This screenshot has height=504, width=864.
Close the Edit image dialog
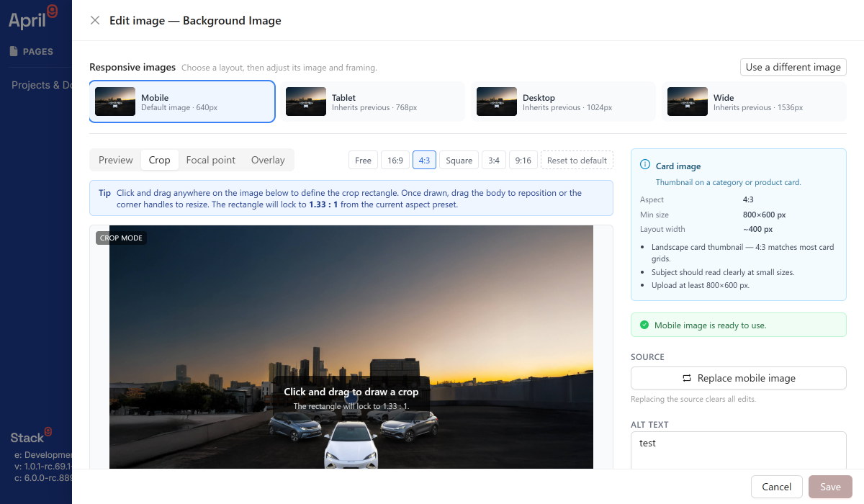pos(95,20)
